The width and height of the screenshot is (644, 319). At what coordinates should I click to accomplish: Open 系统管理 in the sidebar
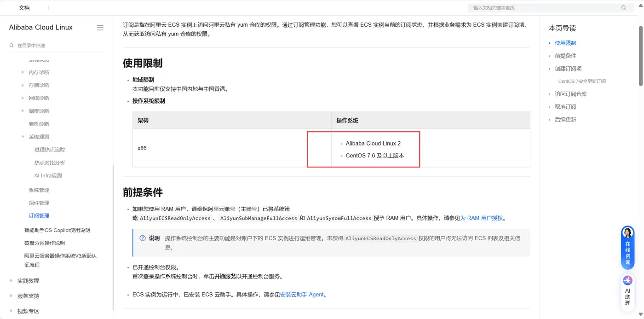(39, 190)
